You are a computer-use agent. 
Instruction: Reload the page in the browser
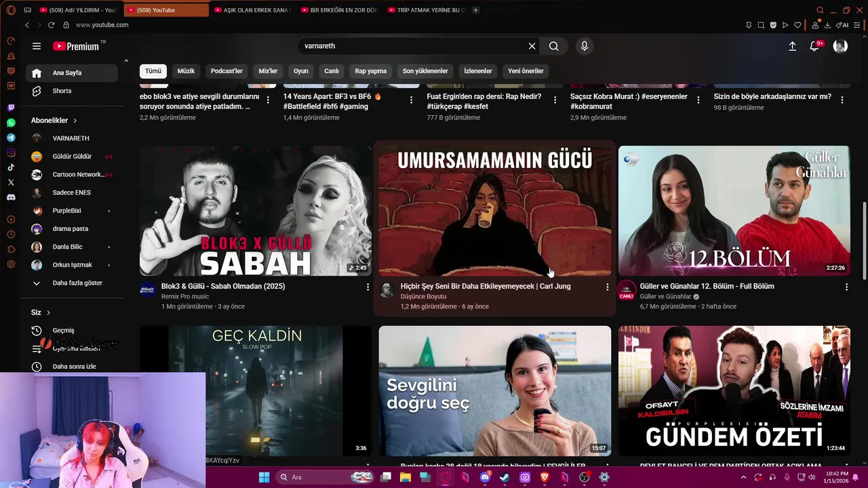tap(51, 25)
